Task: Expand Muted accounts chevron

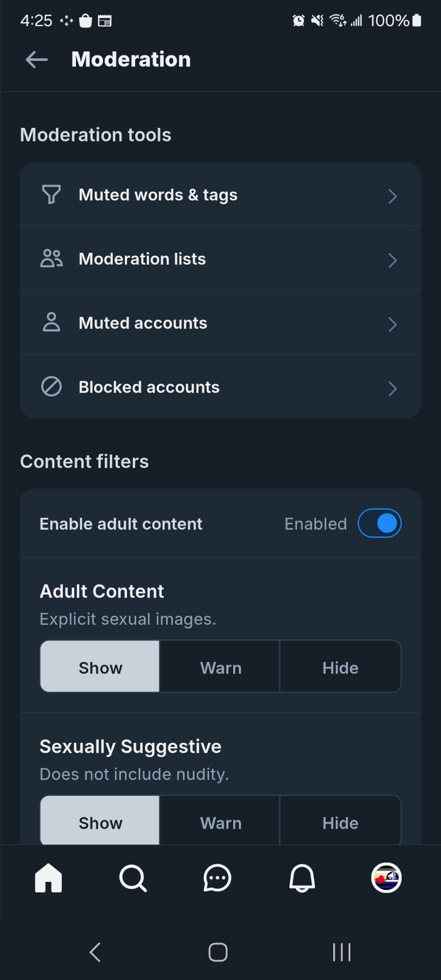Action: click(x=392, y=324)
